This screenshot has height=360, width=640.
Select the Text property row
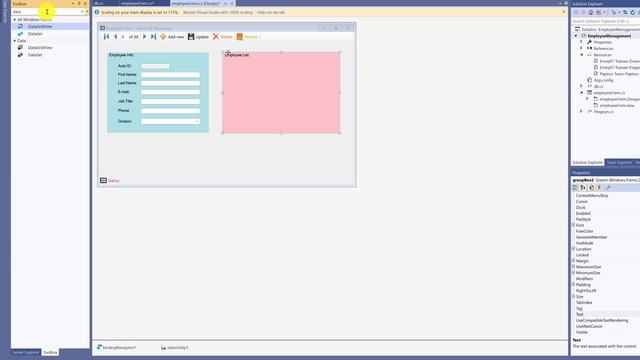click(x=606, y=314)
